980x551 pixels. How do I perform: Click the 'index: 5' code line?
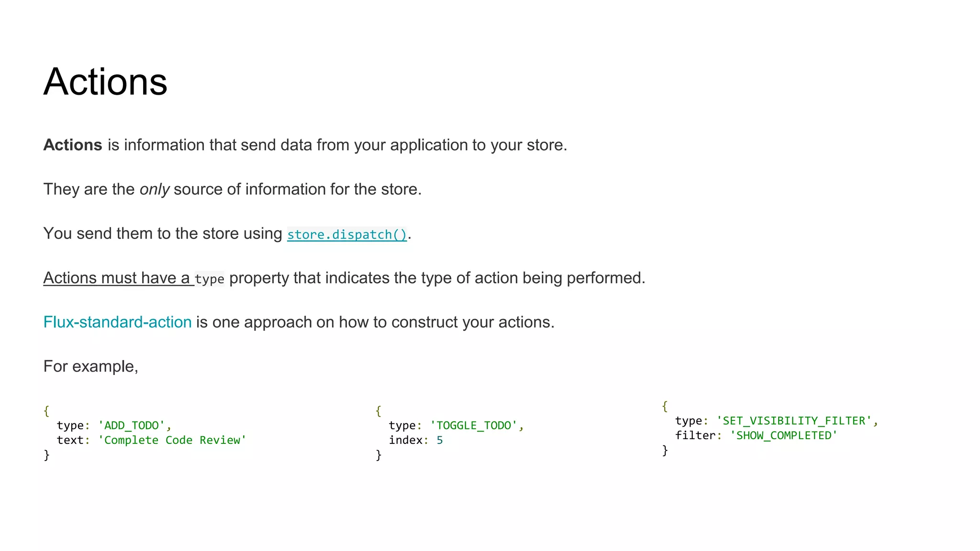coord(416,440)
